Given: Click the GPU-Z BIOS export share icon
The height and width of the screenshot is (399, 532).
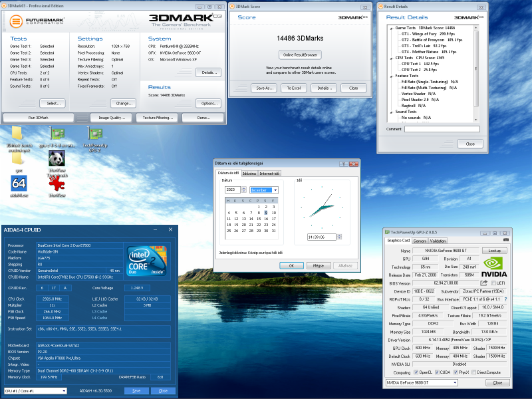Looking at the screenshot, I should click(484, 283).
